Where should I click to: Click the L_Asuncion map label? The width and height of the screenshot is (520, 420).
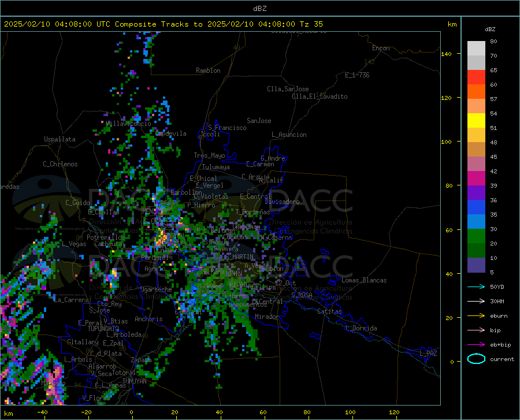(289, 135)
